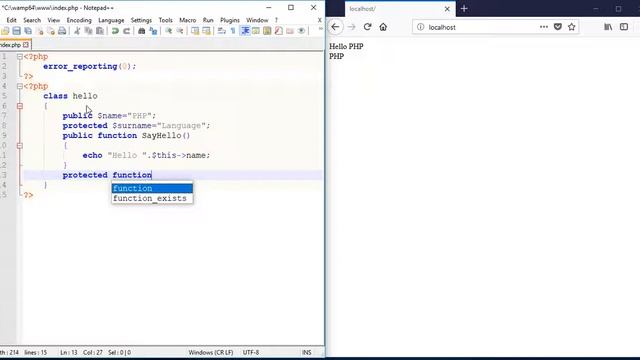
Task: Click the 'class hello' code line
Action: [70, 96]
